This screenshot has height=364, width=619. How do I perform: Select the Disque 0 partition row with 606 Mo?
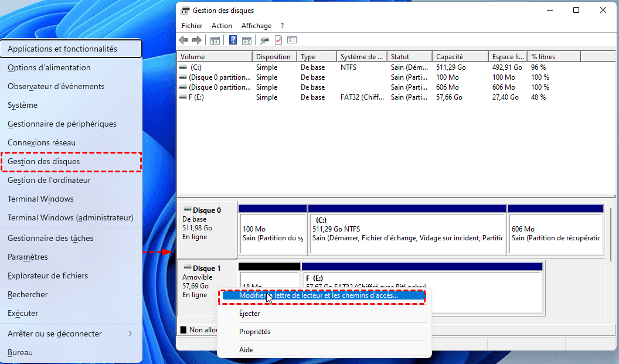click(x=379, y=87)
